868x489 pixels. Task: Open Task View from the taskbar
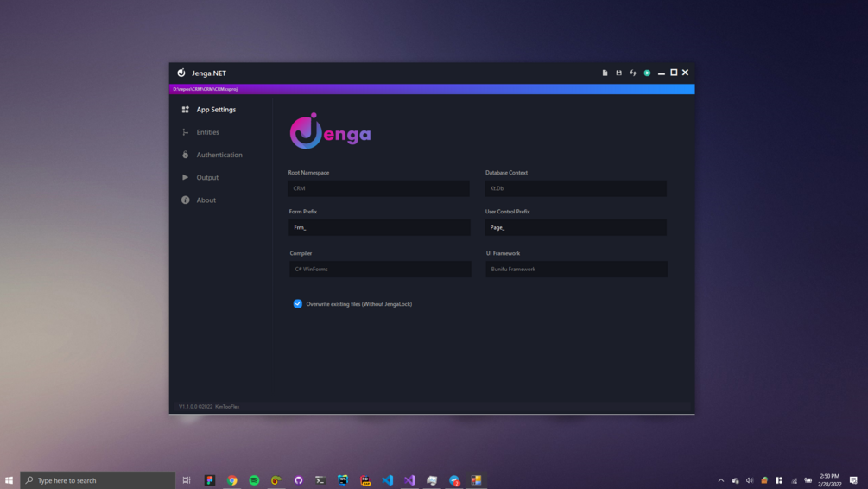pos(187,480)
